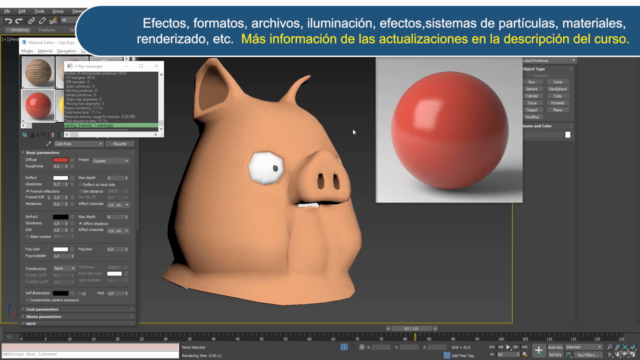Click Put Material to Scene icon
Viewport: 640px width, 360px height.
[x=32, y=135]
